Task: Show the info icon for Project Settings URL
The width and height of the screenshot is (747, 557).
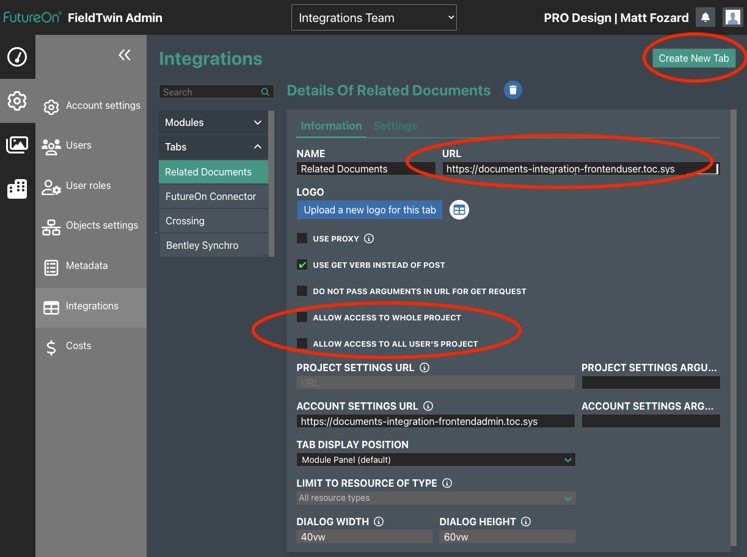Action: (424, 367)
